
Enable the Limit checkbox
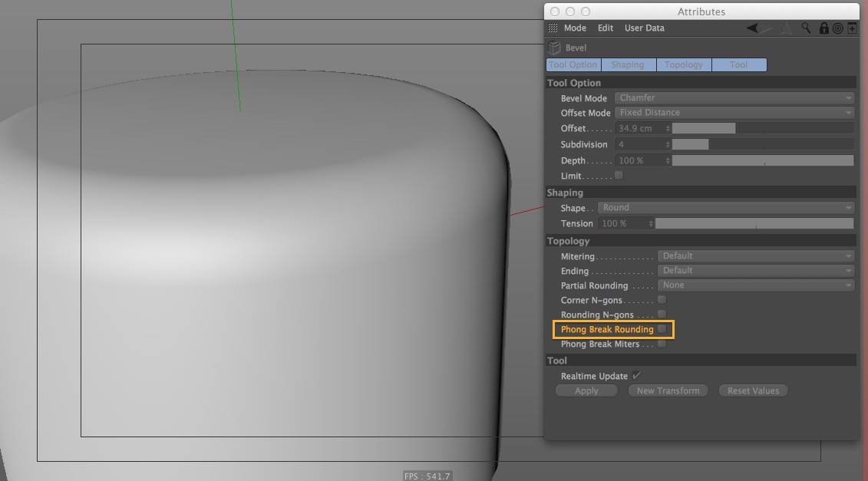[x=619, y=176]
